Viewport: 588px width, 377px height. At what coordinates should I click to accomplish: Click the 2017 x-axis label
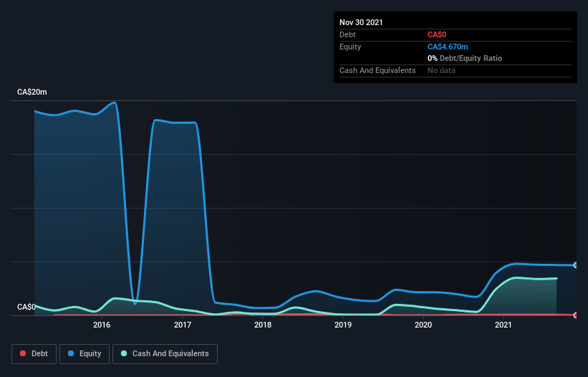(x=183, y=325)
